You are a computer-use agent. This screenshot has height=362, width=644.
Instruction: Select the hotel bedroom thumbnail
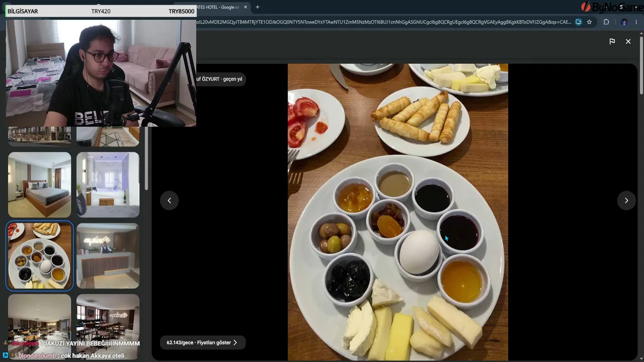pyautogui.click(x=39, y=185)
